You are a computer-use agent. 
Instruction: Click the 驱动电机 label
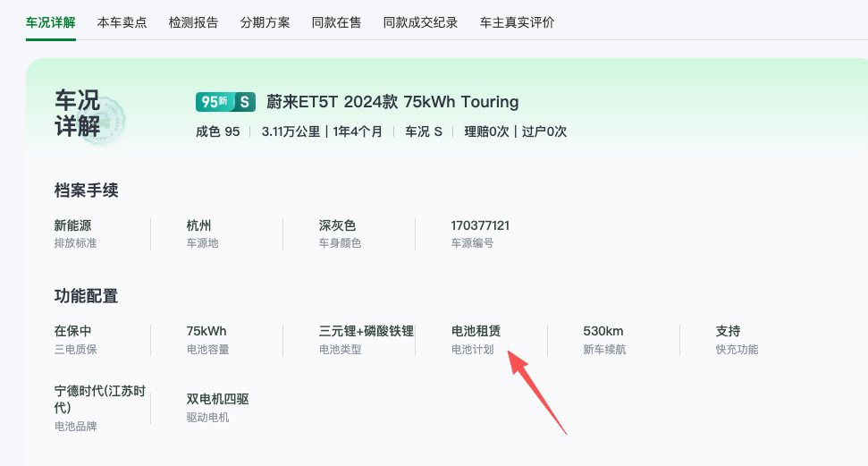[x=207, y=418]
